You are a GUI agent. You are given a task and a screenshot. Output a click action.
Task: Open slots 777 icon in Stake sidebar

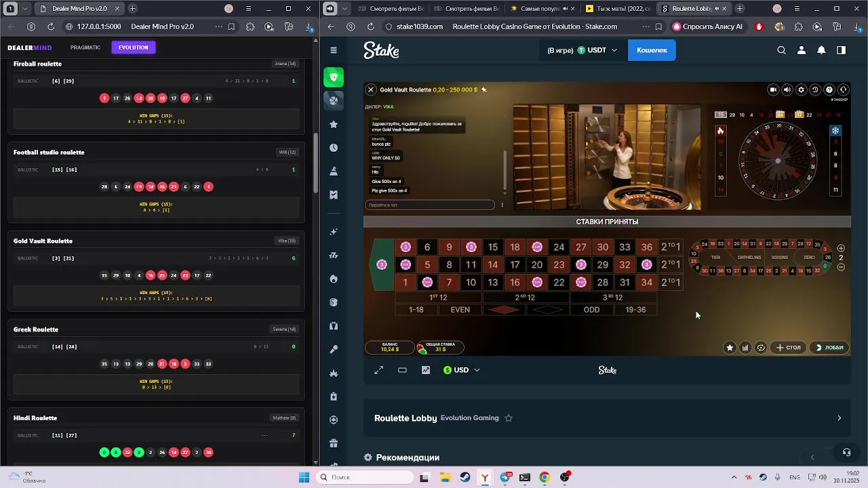coord(333,256)
